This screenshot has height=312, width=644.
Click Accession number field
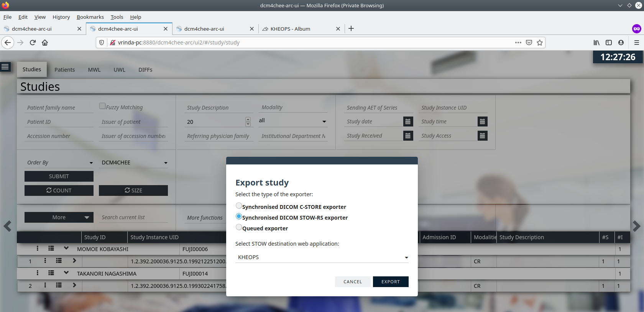[59, 136]
